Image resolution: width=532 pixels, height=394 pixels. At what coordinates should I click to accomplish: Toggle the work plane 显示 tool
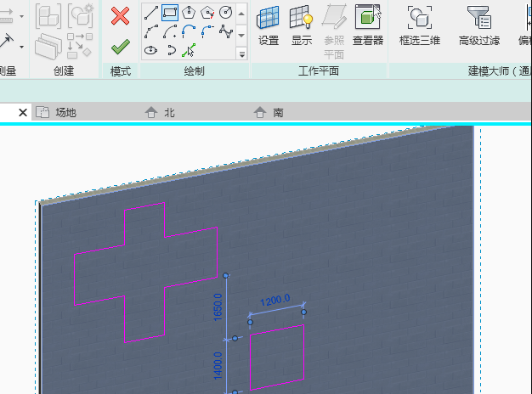tap(302, 25)
